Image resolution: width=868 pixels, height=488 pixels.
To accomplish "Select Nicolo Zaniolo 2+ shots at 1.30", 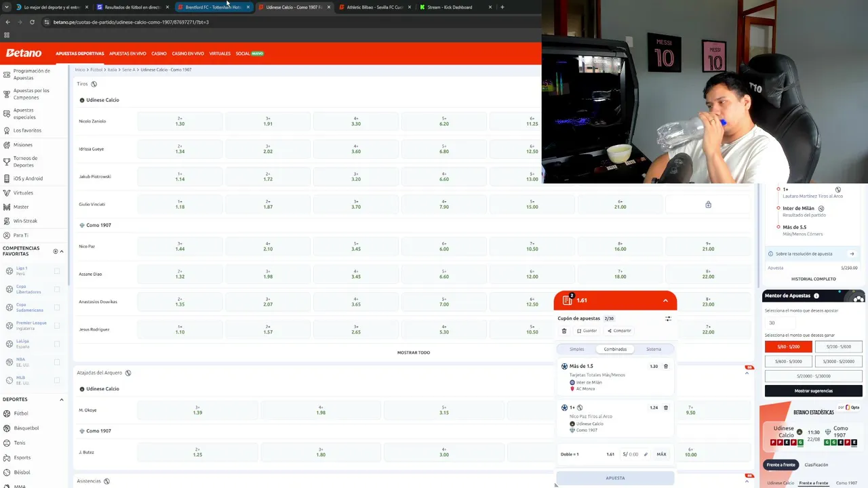I will [x=180, y=121].
